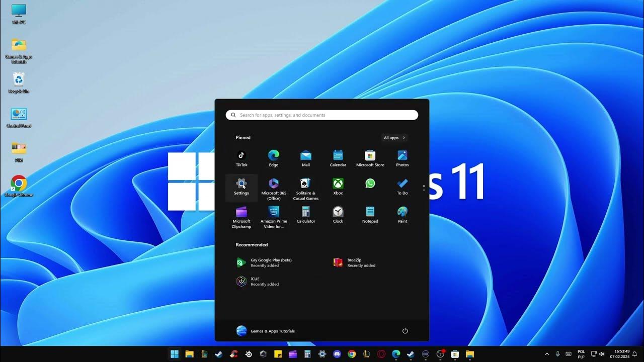Open the notifications bell

[635, 354]
